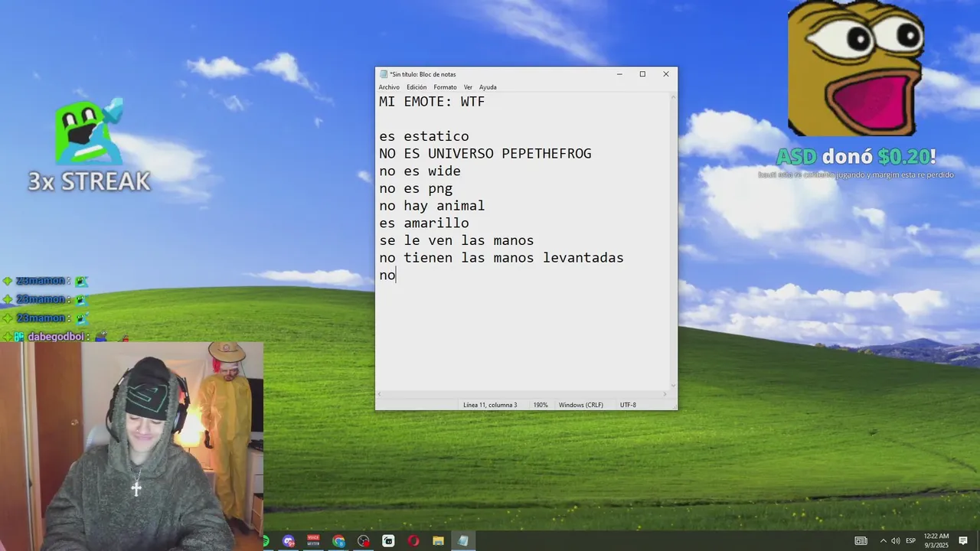Open the Opera browser taskbar icon

[x=413, y=541]
